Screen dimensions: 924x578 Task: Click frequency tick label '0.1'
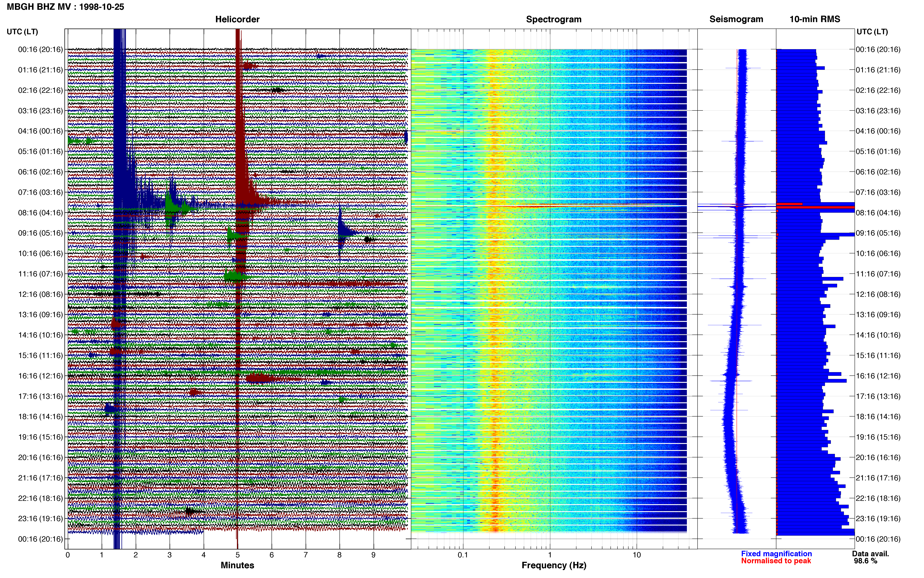click(463, 555)
